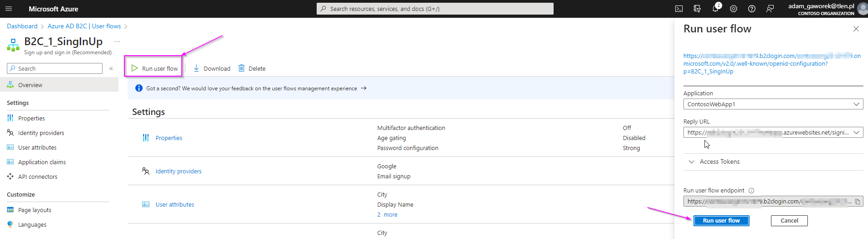
Task: Click the Identity providers icon in Settings list
Action: 146,171
